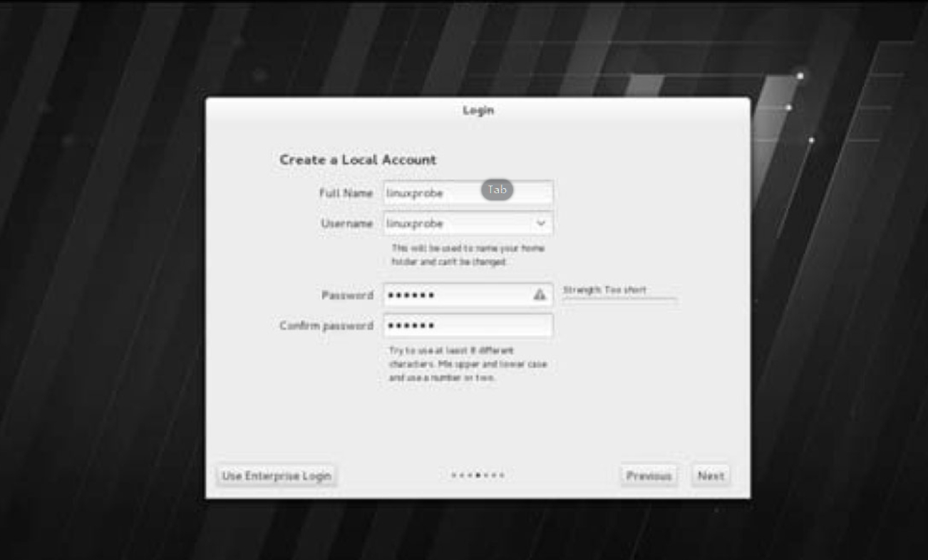Click the password strength bar
Screen dimensions: 928x560
pyautogui.click(x=619, y=300)
